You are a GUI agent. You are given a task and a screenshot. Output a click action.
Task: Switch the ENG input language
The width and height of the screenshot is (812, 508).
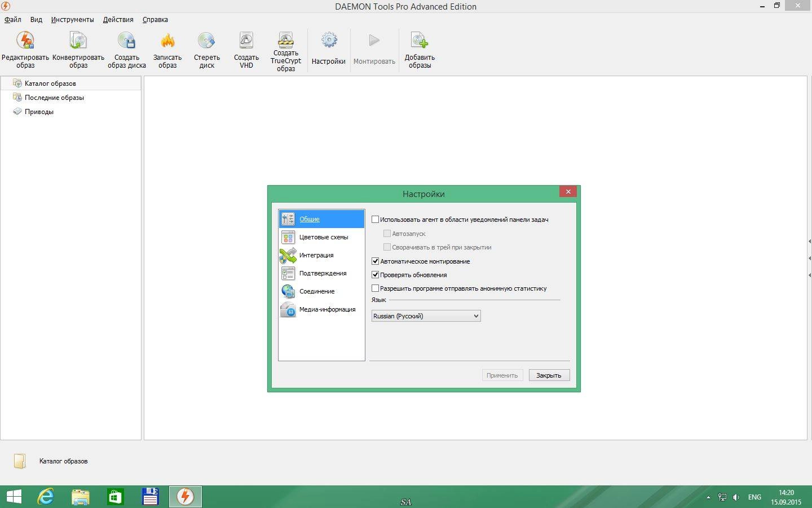[754, 497]
